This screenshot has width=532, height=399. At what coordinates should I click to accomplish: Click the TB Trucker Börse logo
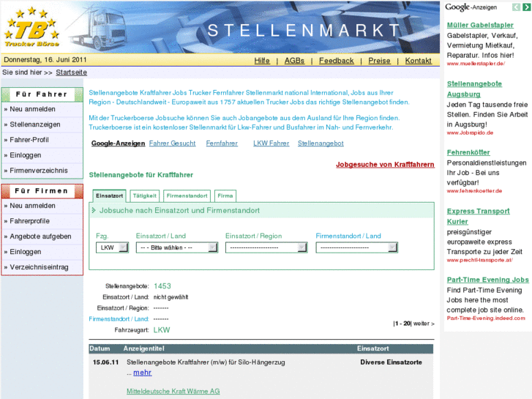(x=32, y=27)
